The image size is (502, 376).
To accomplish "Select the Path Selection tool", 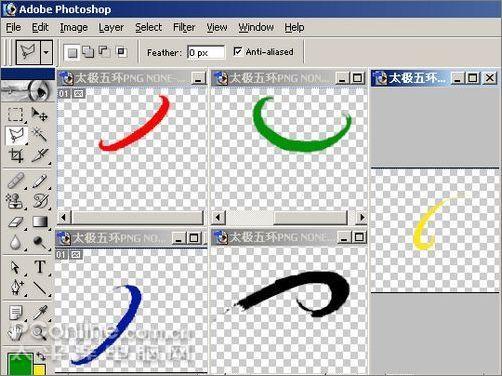I will pyautogui.click(x=15, y=267).
